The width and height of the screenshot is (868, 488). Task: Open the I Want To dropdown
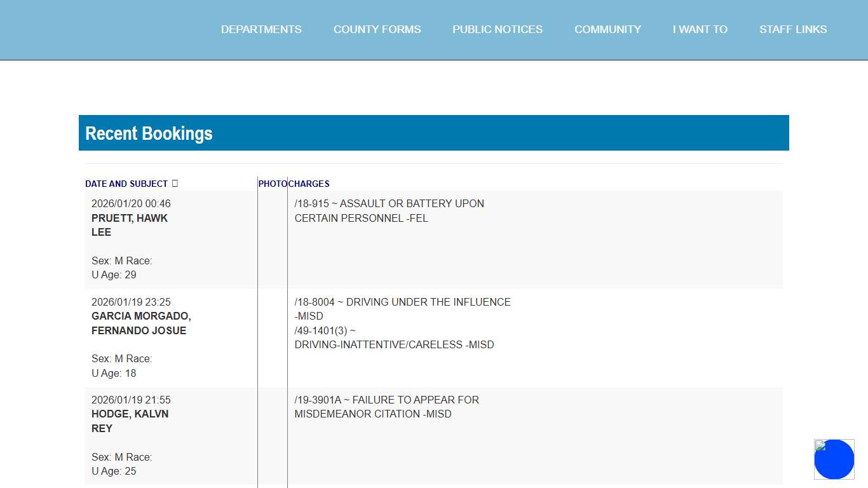(700, 29)
